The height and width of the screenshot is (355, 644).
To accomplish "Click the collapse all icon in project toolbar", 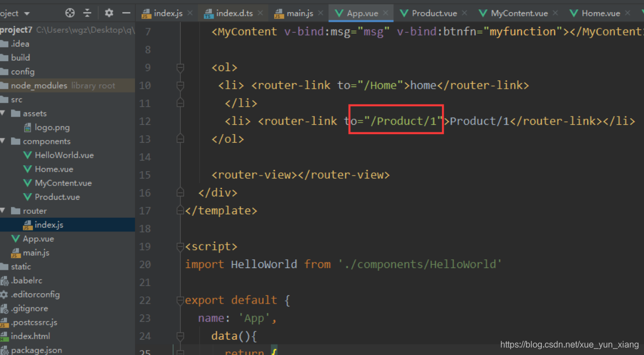I will point(87,13).
